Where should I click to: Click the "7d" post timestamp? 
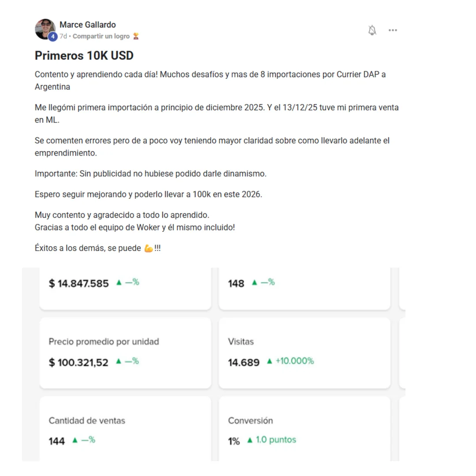point(63,36)
